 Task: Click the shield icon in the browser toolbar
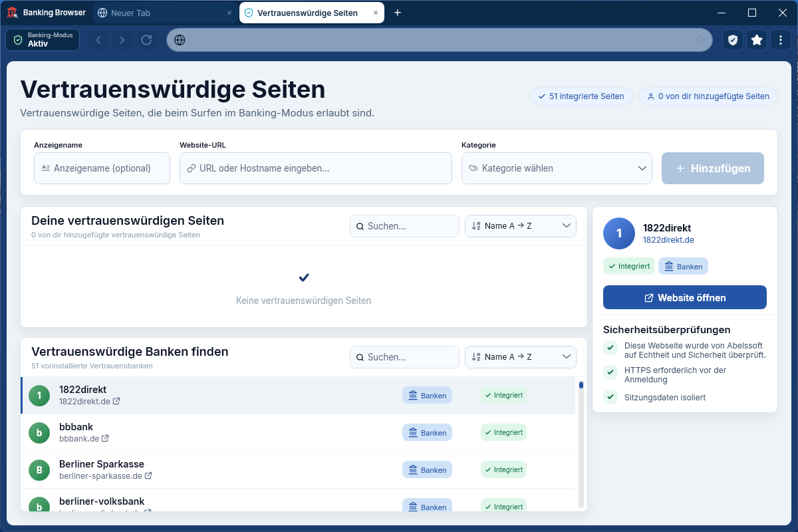(733, 40)
